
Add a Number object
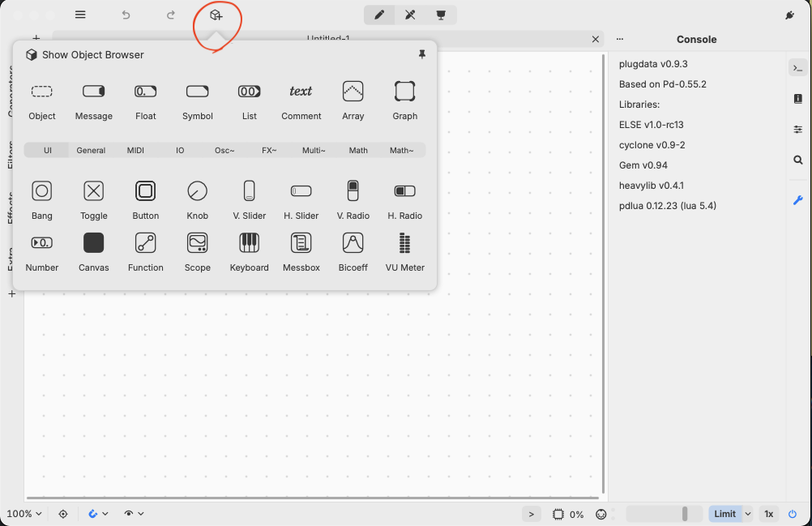click(x=42, y=252)
